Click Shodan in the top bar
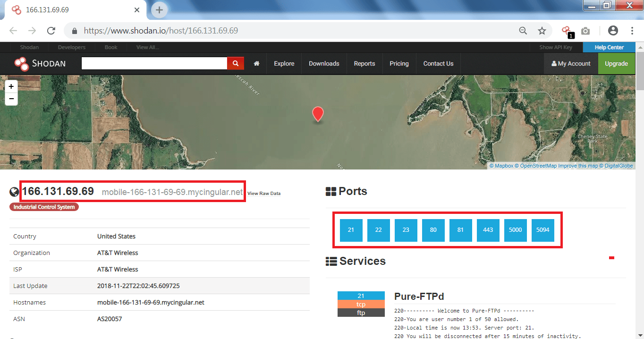 pos(30,47)
